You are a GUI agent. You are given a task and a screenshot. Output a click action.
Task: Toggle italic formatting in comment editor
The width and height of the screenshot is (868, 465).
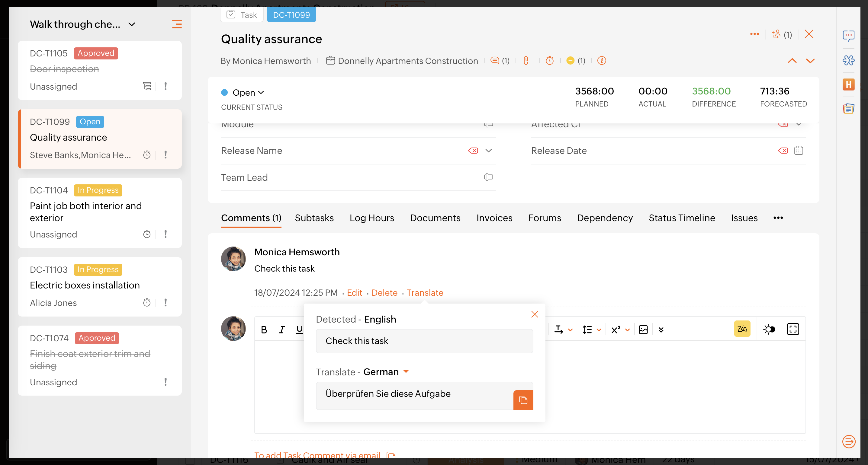point(282,330)
